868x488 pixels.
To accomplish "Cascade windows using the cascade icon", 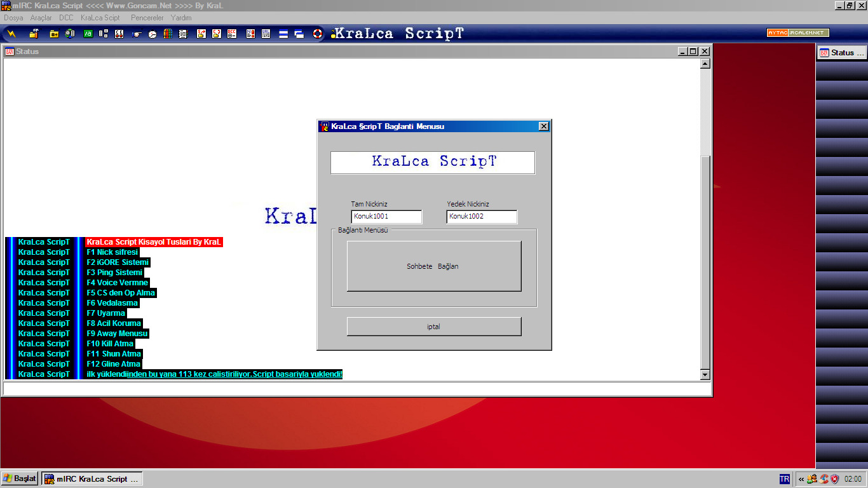I will [x=299, y=34].
